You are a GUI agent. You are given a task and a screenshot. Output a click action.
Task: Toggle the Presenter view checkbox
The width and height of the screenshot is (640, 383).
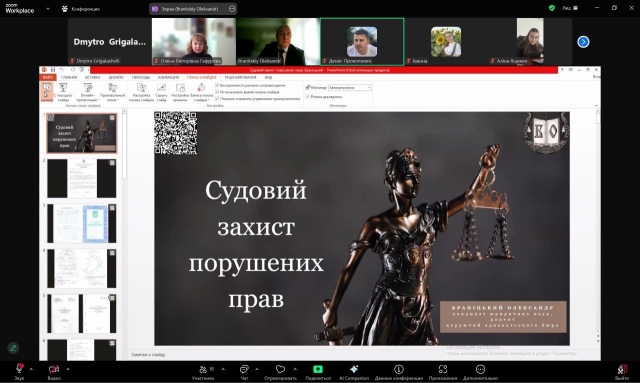pos(307,97)
